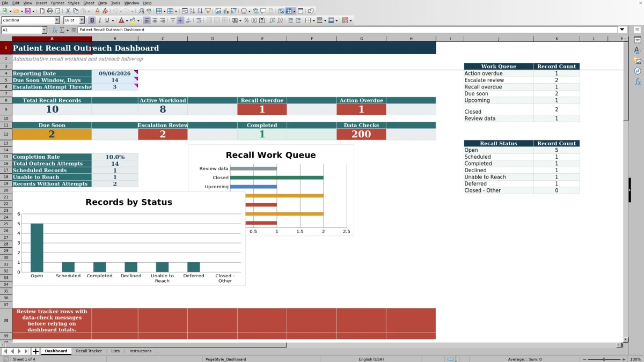Click the zoom slider handle

pos(603,359)
